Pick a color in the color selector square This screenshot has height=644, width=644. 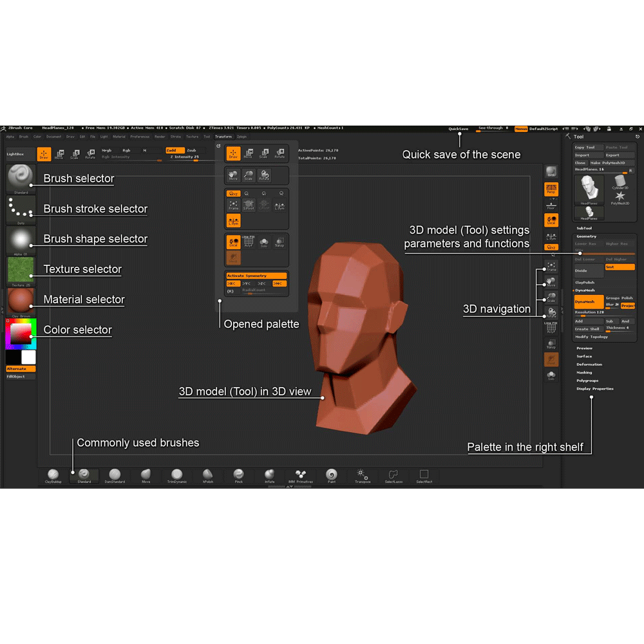click(x=21, y=334)
